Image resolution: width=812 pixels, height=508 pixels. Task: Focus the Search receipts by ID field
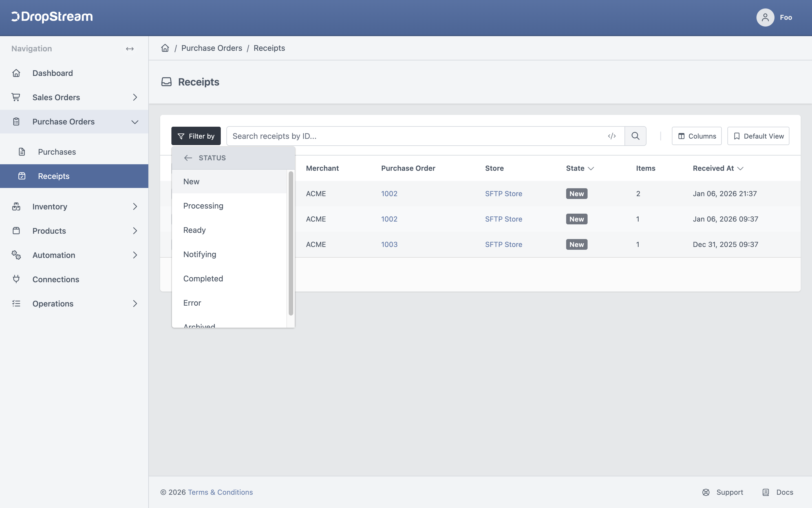pyautogui.click(x=425, y=136)
